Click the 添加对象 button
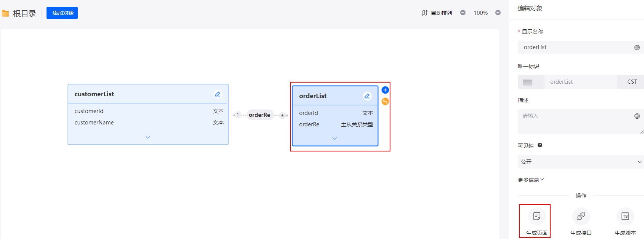The image size is (644, 239). click(x=62, y=13)
